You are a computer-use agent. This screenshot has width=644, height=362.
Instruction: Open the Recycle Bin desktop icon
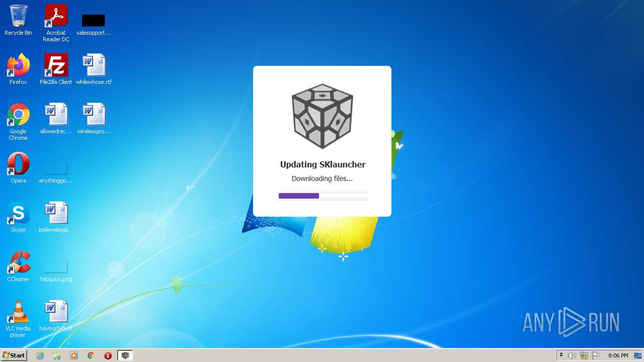(x=18, y=20)
